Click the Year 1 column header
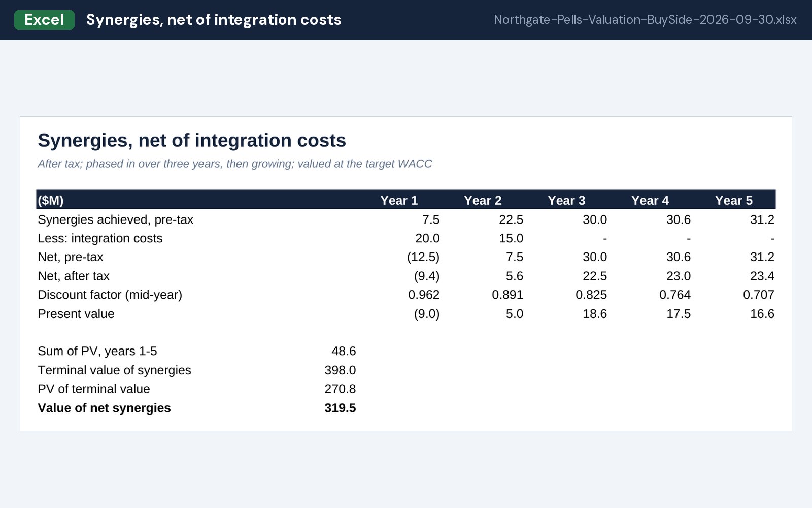The image size is (812, 508). tap(399, 200)
